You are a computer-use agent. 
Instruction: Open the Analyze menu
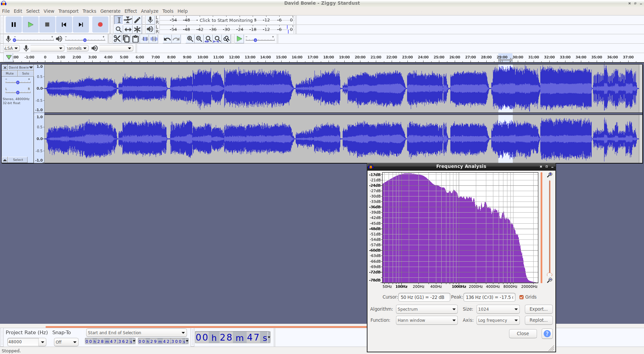(x=150, y=11)
